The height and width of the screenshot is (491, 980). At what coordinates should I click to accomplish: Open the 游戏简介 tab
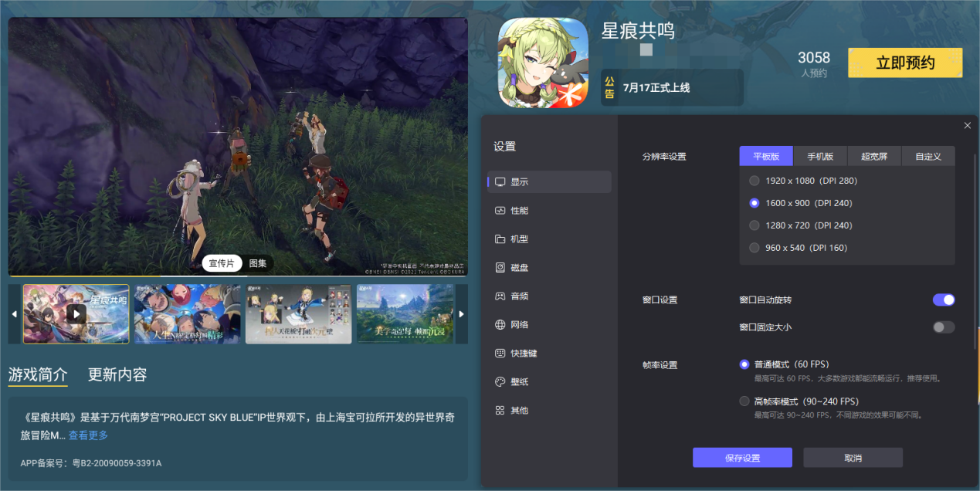tap(38, 375)
